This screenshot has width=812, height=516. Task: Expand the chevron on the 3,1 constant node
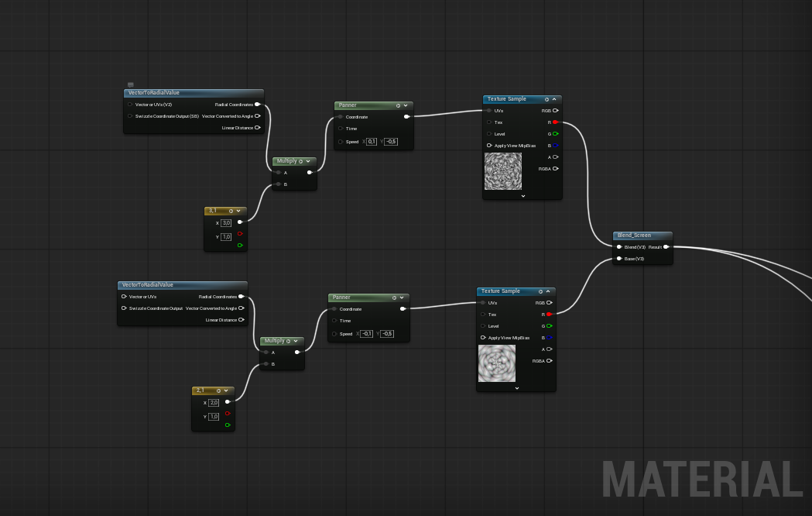point(238,211)
